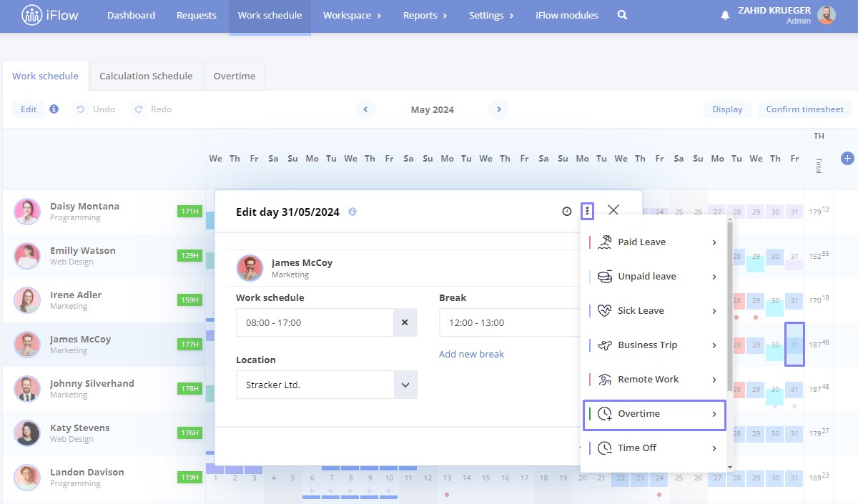Click the search magnifier icon in navbar
This screenshot has width=858, height=504.
622,15
